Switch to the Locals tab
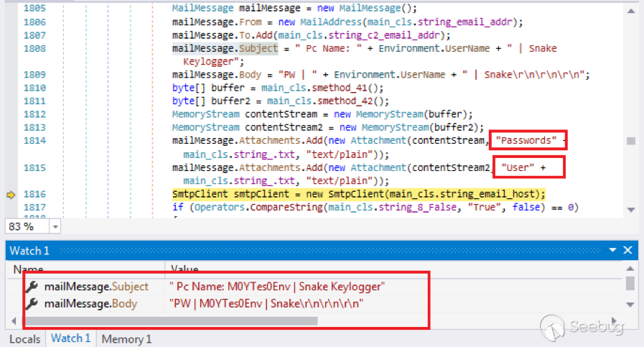This screenshot has height=347, width=644. 24,339
